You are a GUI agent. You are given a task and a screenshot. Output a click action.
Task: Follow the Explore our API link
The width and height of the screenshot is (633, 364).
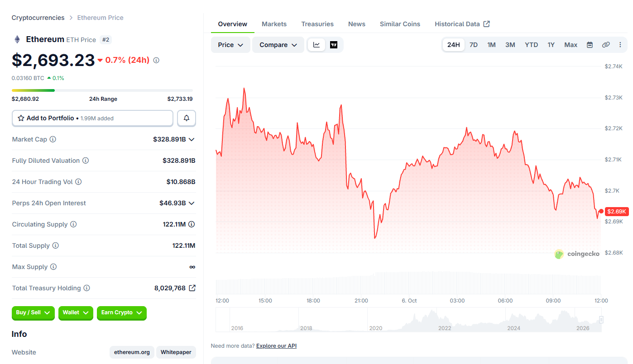(x=276, y=346)
